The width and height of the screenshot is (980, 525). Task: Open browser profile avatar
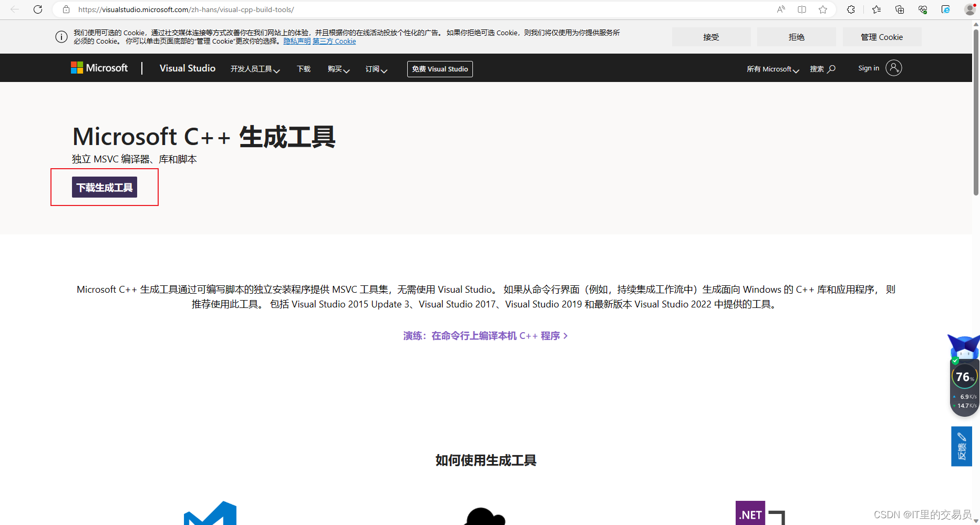[970, 9]
